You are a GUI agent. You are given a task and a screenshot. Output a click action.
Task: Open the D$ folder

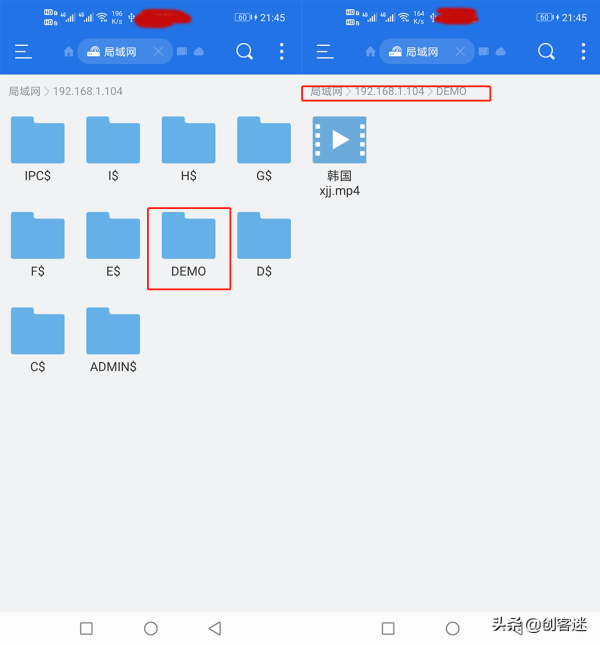[x=264, y=245]
